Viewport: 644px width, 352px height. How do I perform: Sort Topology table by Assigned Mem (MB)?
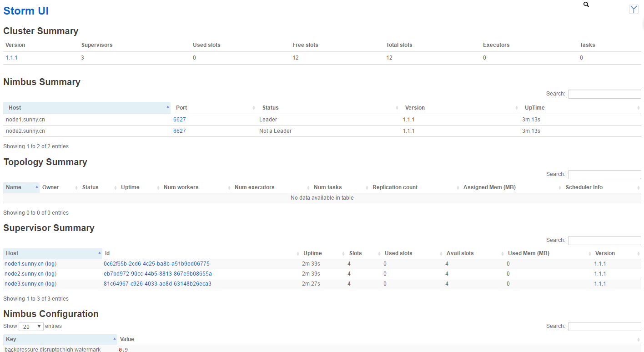[x=512, y=187]
